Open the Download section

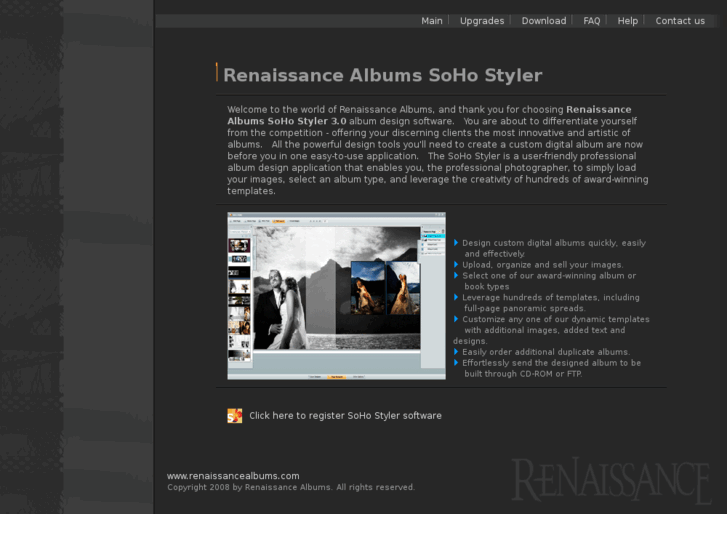point(544,21)
